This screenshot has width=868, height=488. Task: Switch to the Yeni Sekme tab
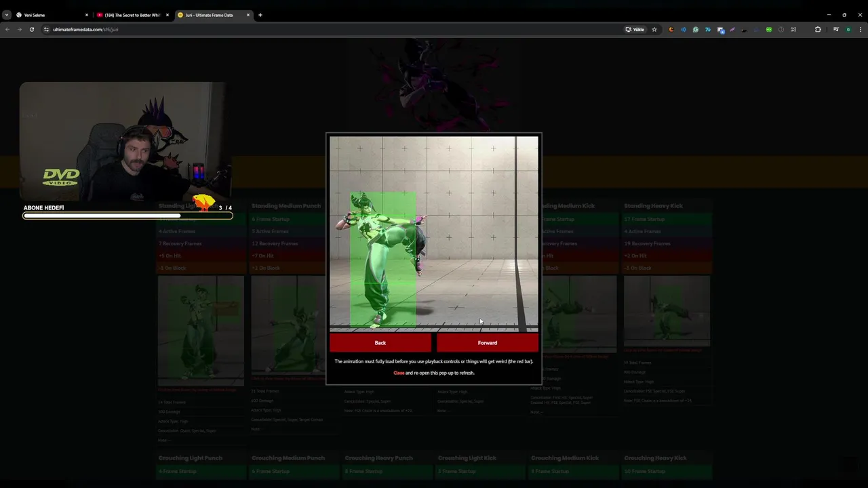pos(51,15)
